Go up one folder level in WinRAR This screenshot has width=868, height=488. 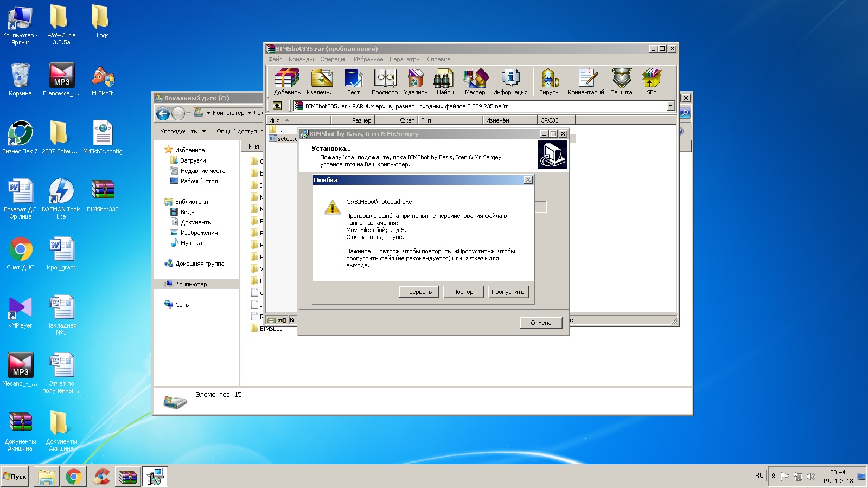277,106
